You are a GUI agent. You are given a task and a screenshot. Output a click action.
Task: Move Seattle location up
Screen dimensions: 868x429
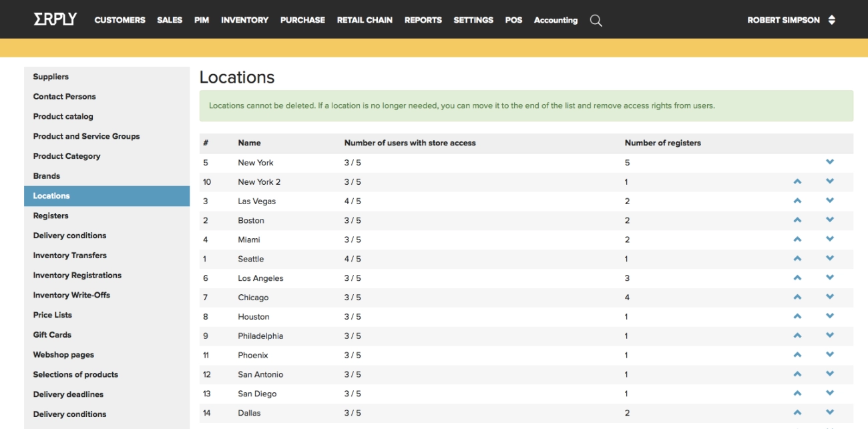(x=797, y=259)
